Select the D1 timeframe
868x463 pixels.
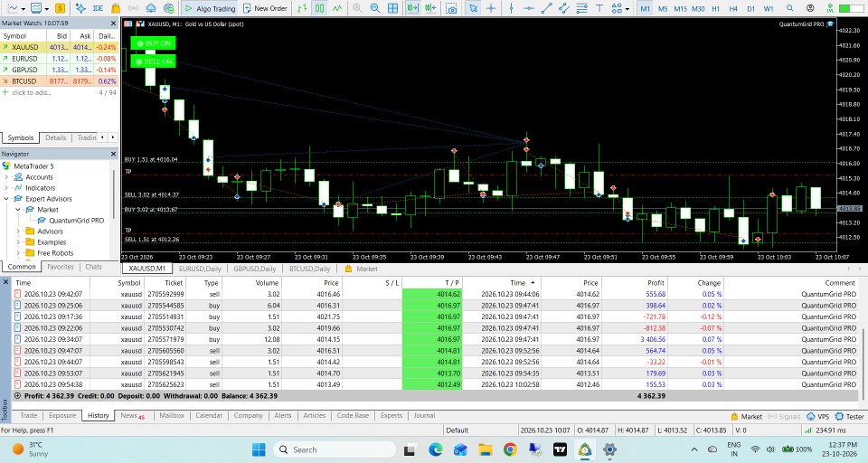pyautogui.click(x=750, y=8)
